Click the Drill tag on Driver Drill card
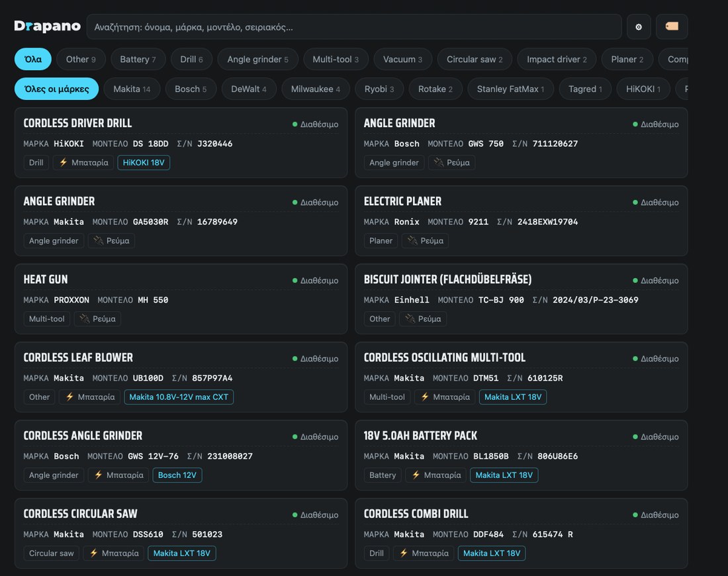The image size is (728, 576). click(x=36, y=163)
